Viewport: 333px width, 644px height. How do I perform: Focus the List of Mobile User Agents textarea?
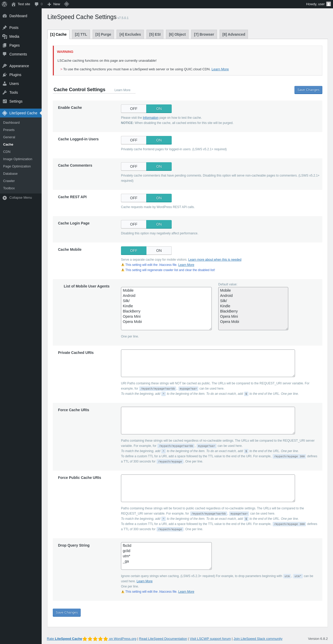(166, 309)
